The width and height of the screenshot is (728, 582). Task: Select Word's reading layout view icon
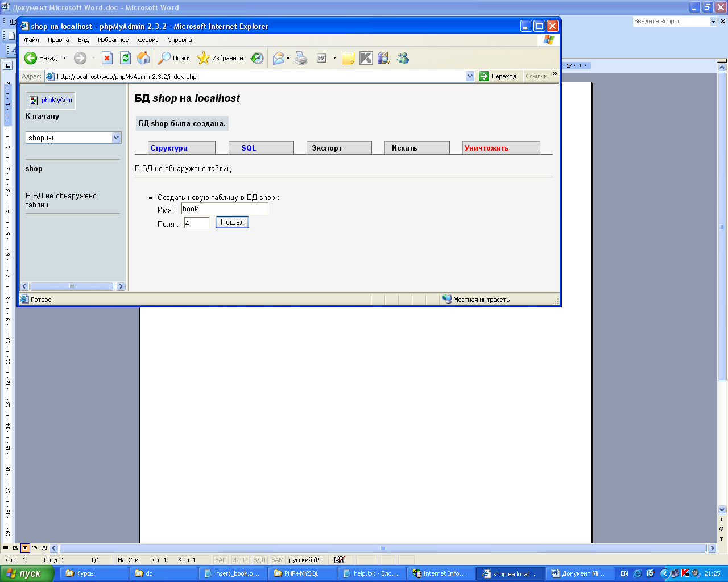click(44, 548)
